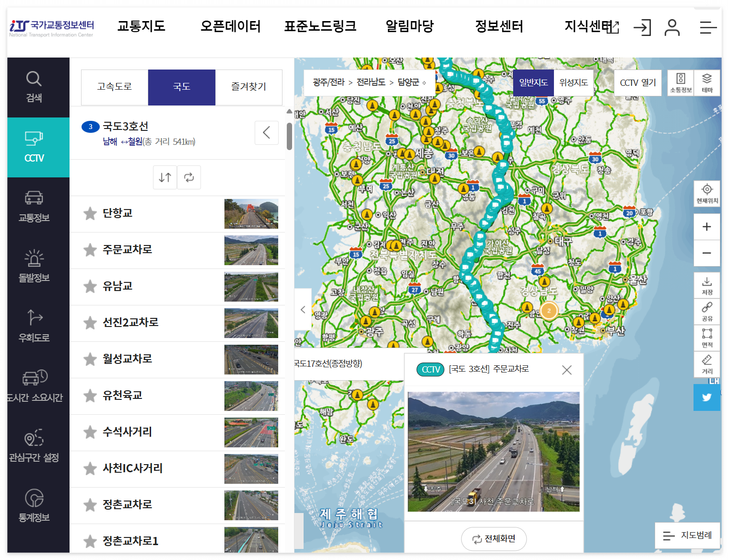Screen dimensions: 729x560
Task: Open the 오픈데이터 menu
Action: coord(230,27)
